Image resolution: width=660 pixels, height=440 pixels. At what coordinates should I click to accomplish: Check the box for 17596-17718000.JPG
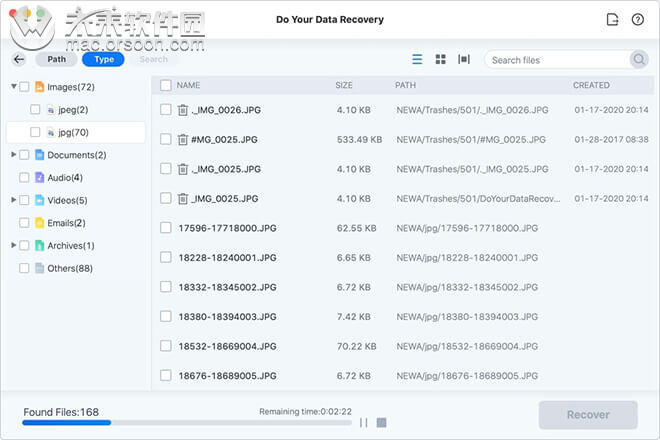(166, 228)
